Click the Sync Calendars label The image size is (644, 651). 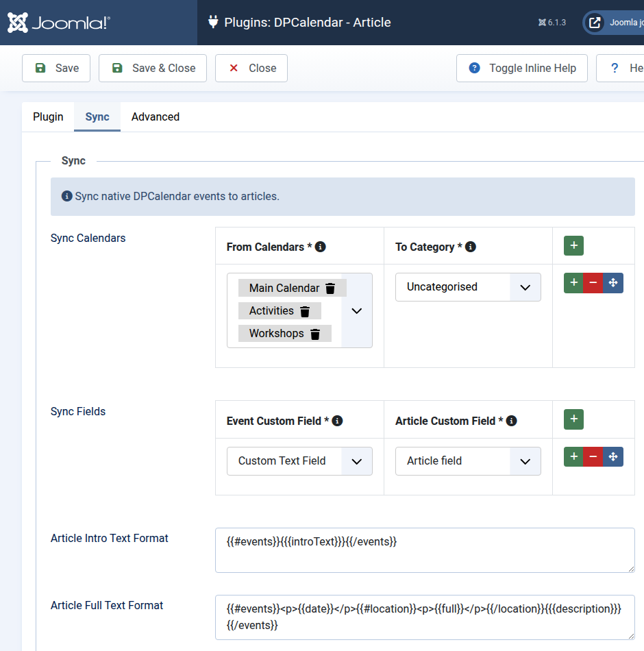pyautogui.click(x=88, y=238)
